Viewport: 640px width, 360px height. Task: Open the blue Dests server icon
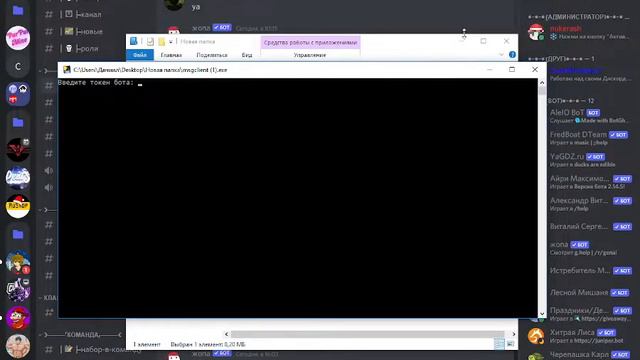tap(18, 178)
